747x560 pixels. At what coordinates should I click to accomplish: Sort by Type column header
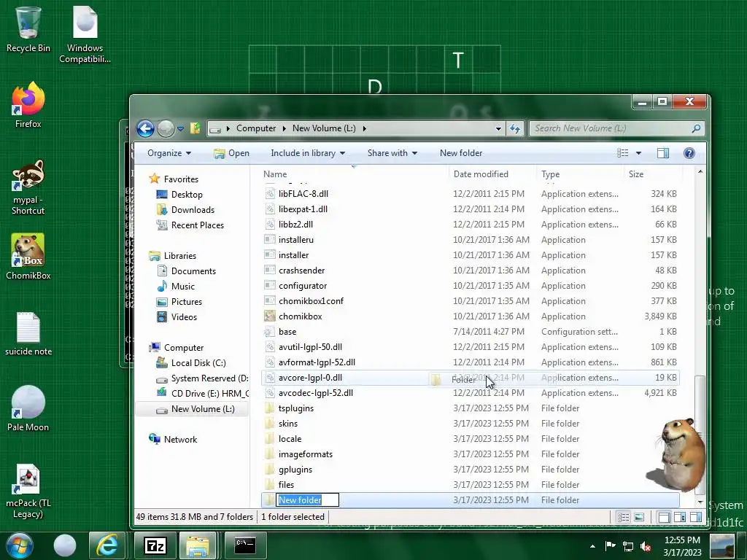[x=580, y=174]
